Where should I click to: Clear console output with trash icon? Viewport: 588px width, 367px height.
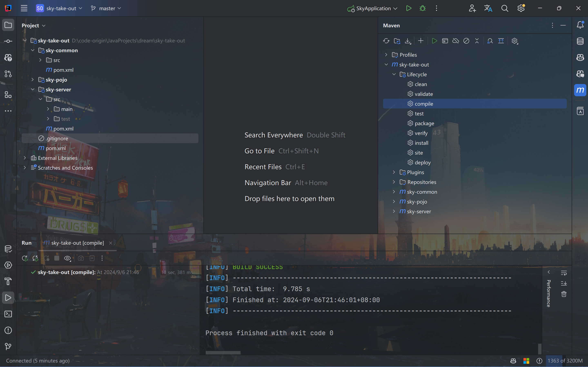click(564, 294)
